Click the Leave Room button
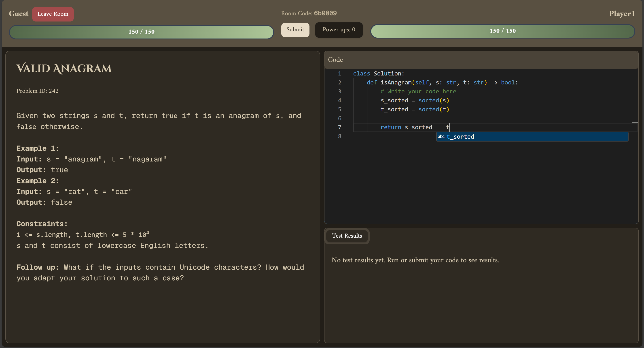Viewport: 644px width, 348px height. point(53,14)
